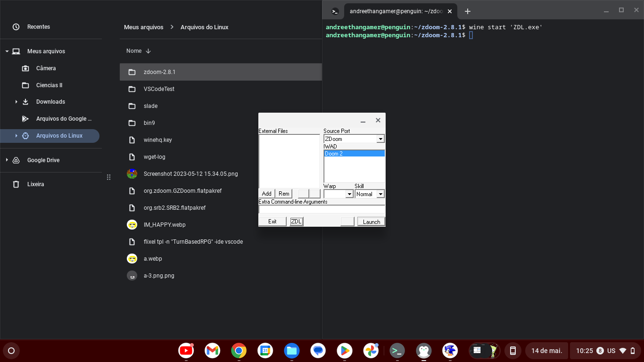Select wget-log file
644x362 pixels.
click(189, 157)
